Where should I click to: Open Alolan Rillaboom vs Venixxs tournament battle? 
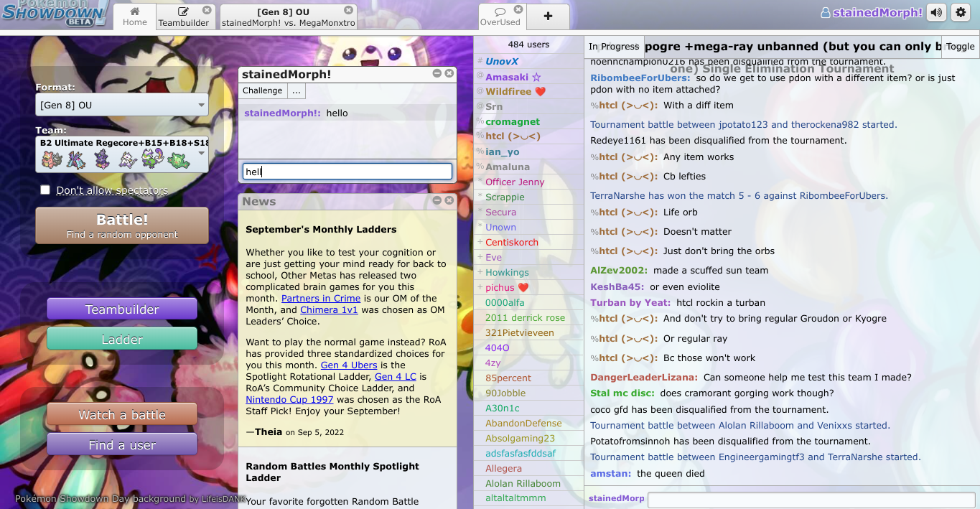click(740, 425)
